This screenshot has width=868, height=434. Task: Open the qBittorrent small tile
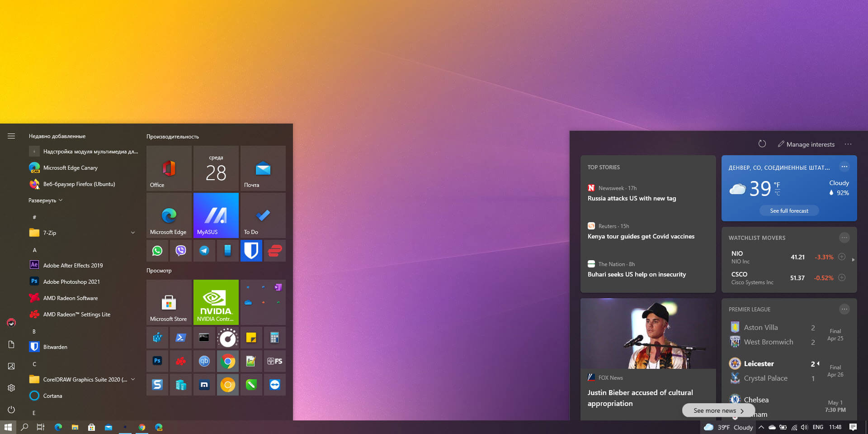204,361
